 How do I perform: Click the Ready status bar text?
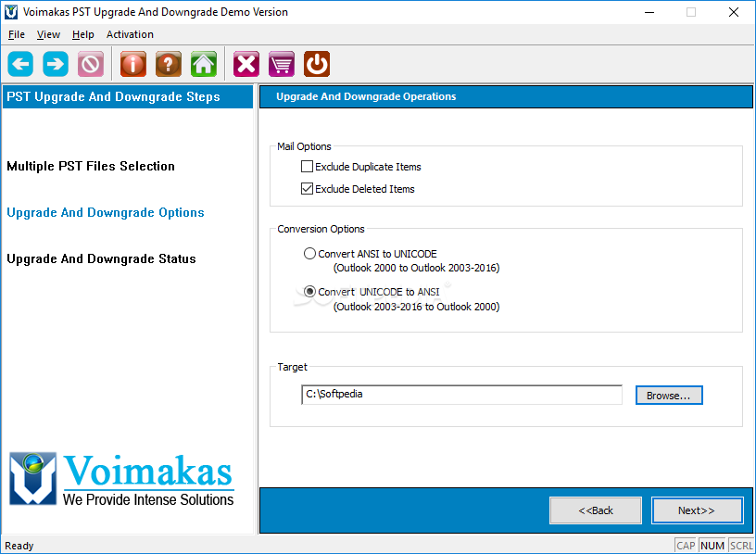pyautogui.click(x=19, y=546)
